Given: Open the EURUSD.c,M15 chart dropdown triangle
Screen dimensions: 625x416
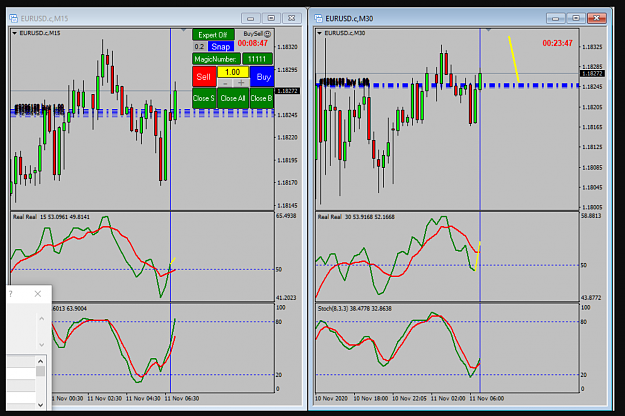Looking at the screenshot, I should click(x=15, y=33).
